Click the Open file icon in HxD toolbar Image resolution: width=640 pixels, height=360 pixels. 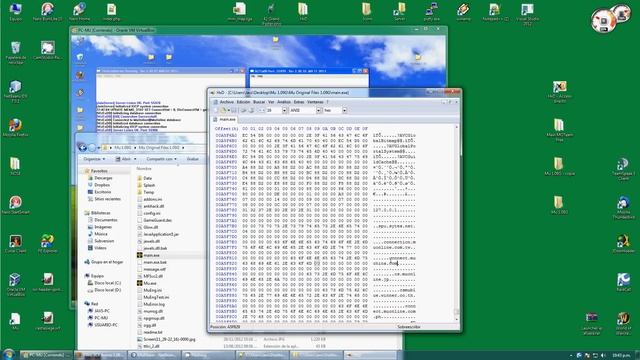pos(223,111)
